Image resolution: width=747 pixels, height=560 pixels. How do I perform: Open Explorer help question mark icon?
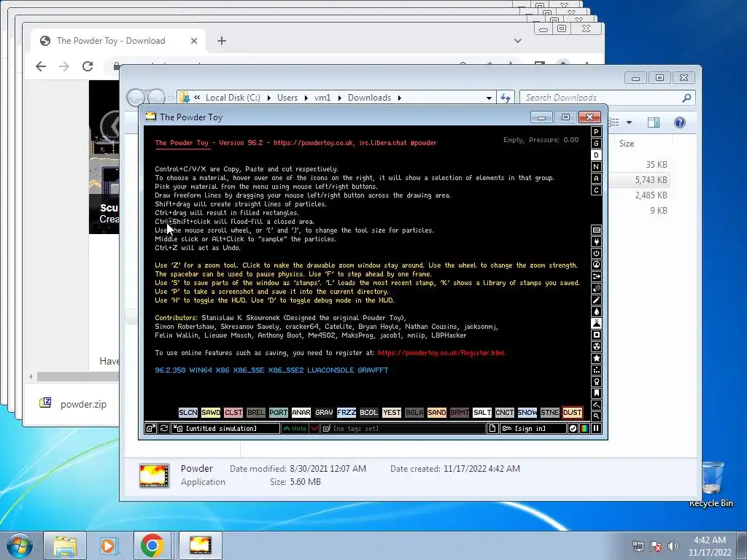click(x=680, y=122)
